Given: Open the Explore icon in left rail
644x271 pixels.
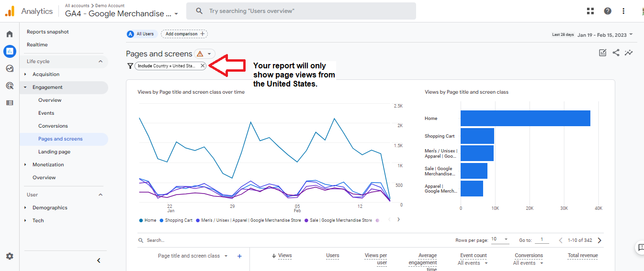Looking at the screenshot, I should [10, 68].
